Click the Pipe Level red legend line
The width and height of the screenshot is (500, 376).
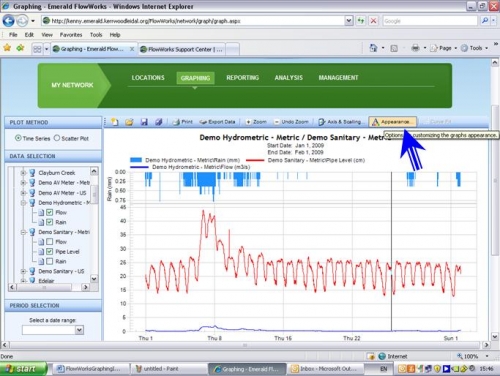(255, 160)
